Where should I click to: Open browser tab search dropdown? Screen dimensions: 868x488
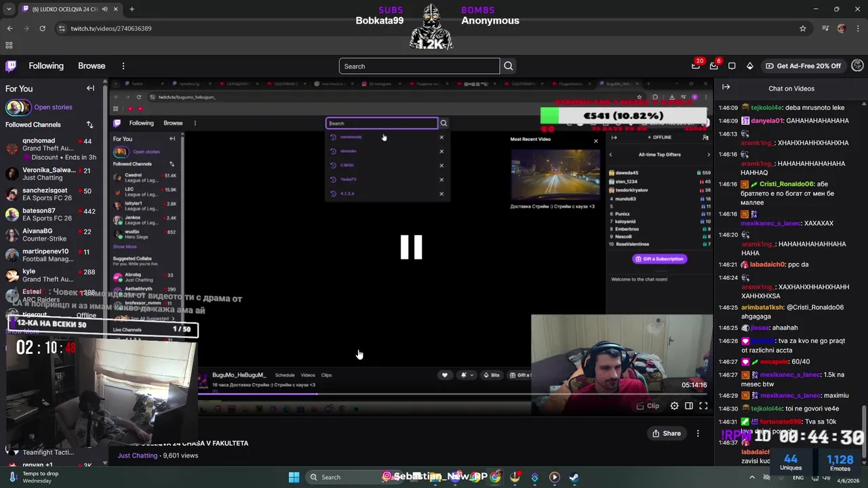coord(9,9)
